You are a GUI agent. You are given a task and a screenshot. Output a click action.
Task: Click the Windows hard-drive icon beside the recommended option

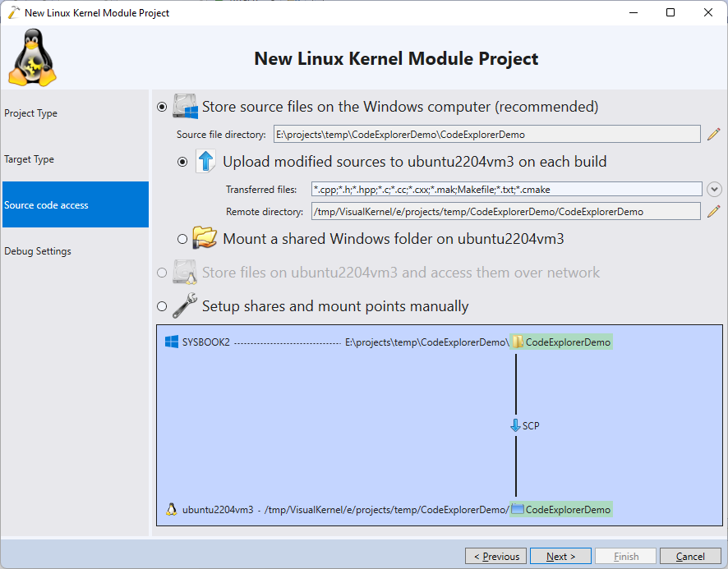185,106
